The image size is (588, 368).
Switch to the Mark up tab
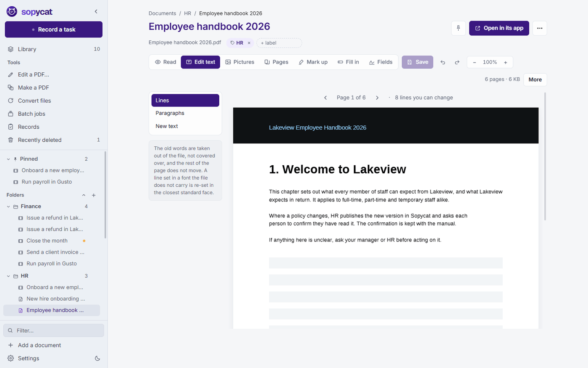(313, 62)
